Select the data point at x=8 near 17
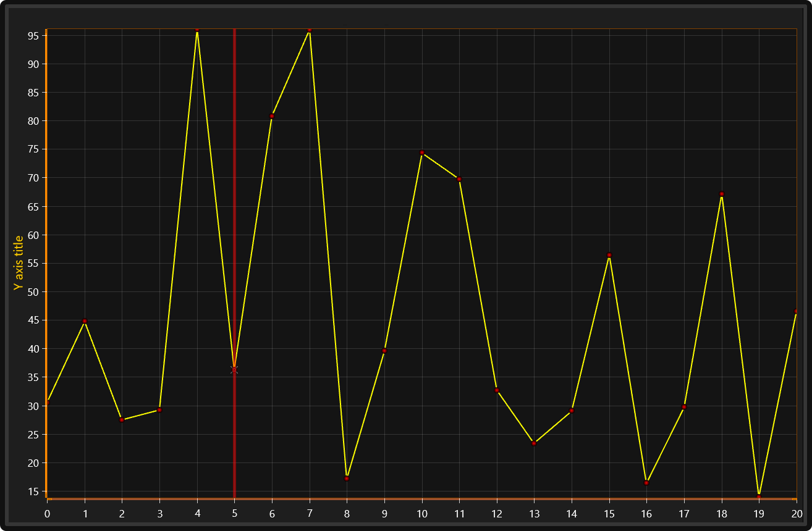The image size is (812, 531). (347, 479)
